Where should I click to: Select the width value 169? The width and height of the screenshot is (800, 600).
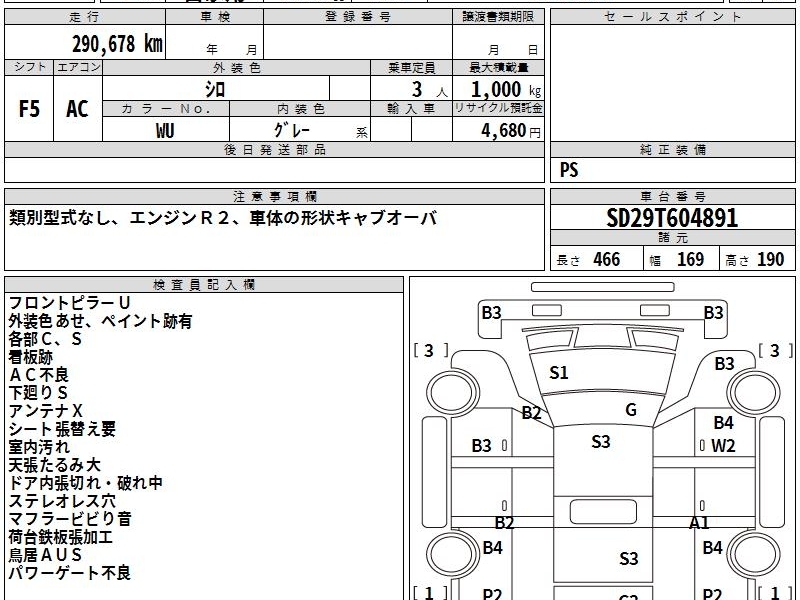(x=690, y=260)
